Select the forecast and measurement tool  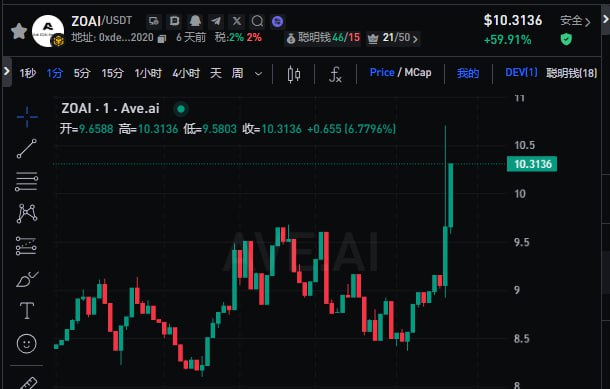point(27,246)
